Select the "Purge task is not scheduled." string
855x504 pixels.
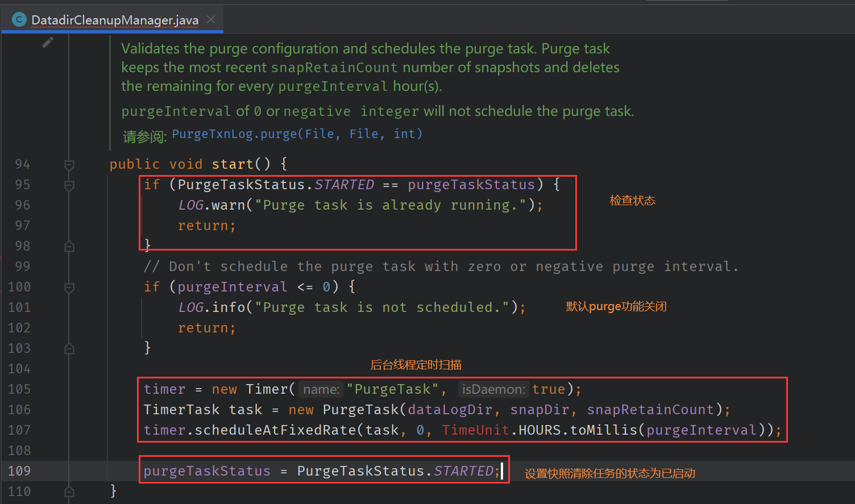[x=383, y=307]
